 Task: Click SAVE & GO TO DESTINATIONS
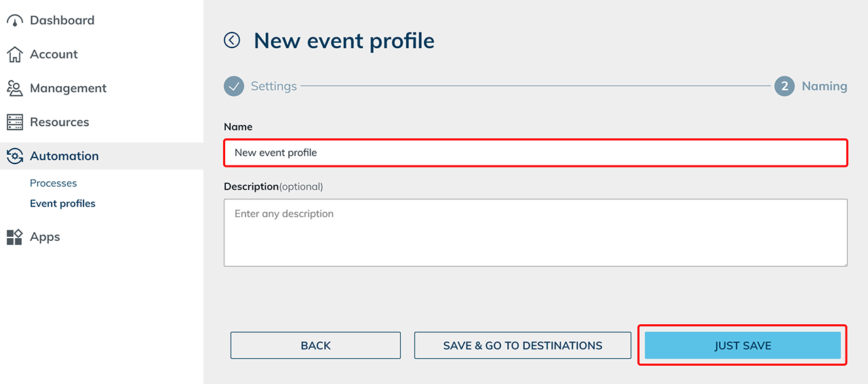tap(522, 345)
